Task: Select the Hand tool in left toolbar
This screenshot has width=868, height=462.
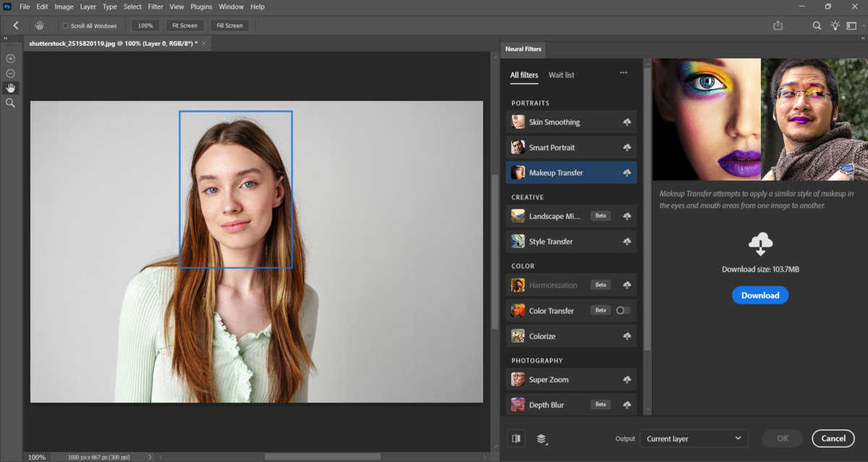Action: tap(10, 88)
